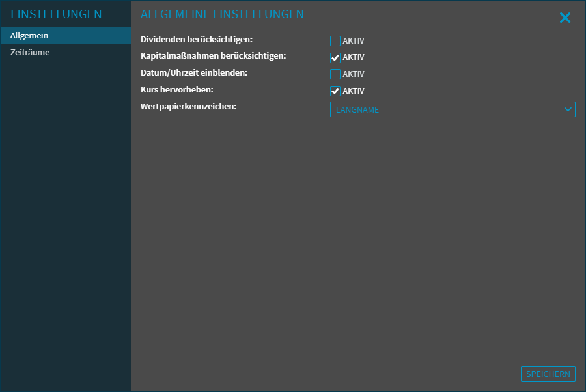Uncheck the Kapitalmaßnahmen berücksichtigen checkbox

pyautogui.click(x=335, y=57)
